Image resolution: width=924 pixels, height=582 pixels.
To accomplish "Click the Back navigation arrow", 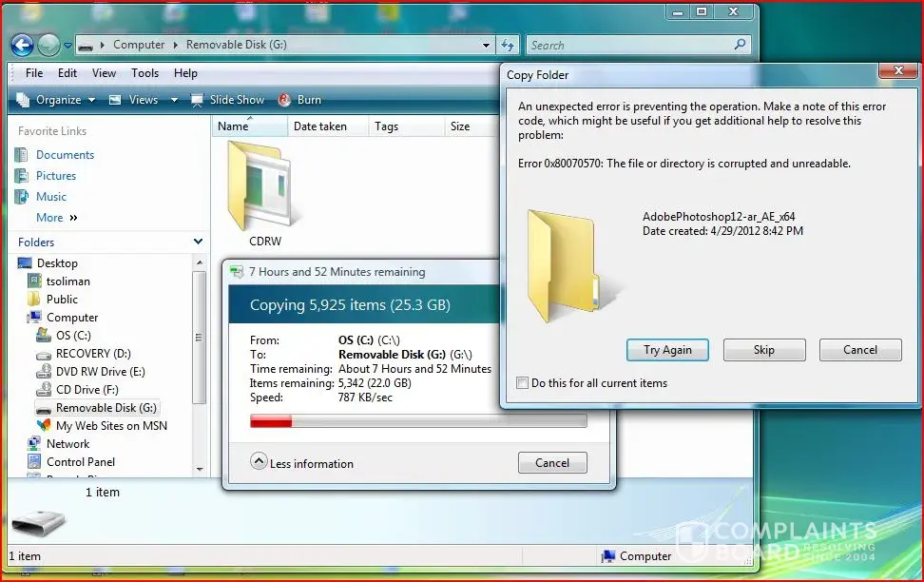I will point(23,45).
